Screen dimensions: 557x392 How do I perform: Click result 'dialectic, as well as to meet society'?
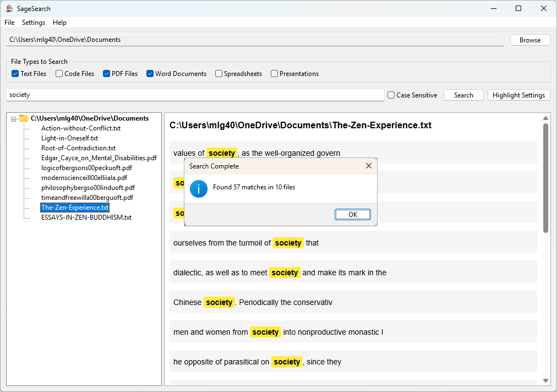click(353, 273)
